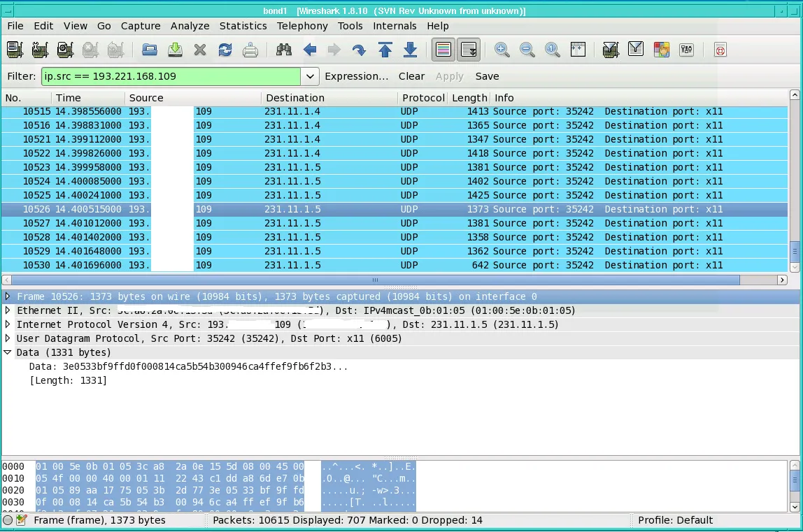Expand Internet Protocol Version 4 node
803x532 pixels.
tap(8, 324)
